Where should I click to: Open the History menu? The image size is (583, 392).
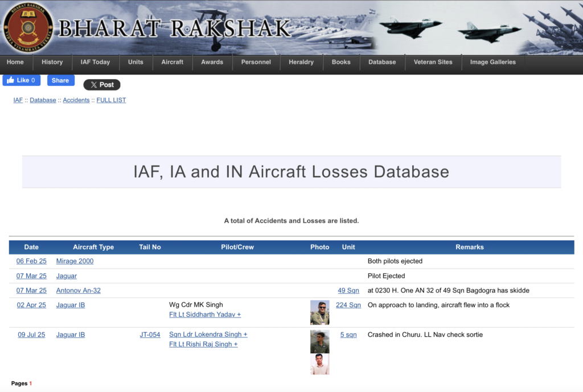pyautogui.click(x=52, y=62)
